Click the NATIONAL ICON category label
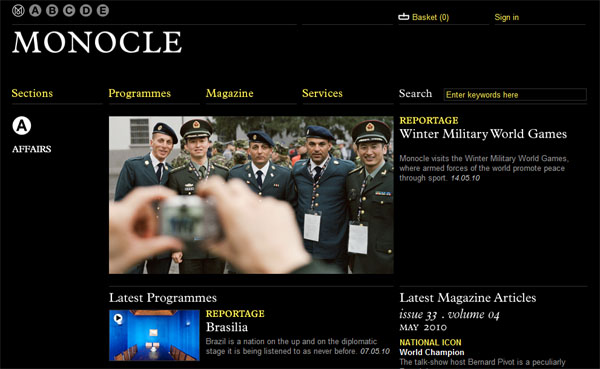 coord(430,342)
